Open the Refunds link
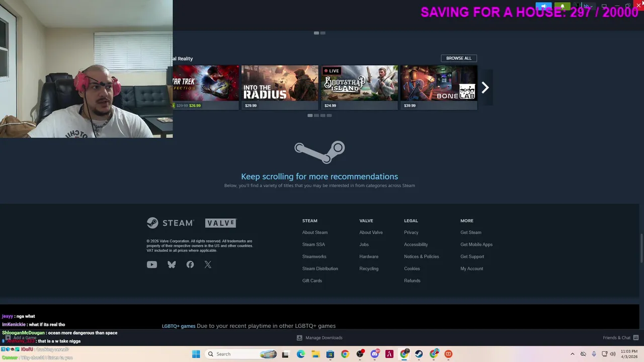Viewport: 644px width, 362px height. click(412, 281)
